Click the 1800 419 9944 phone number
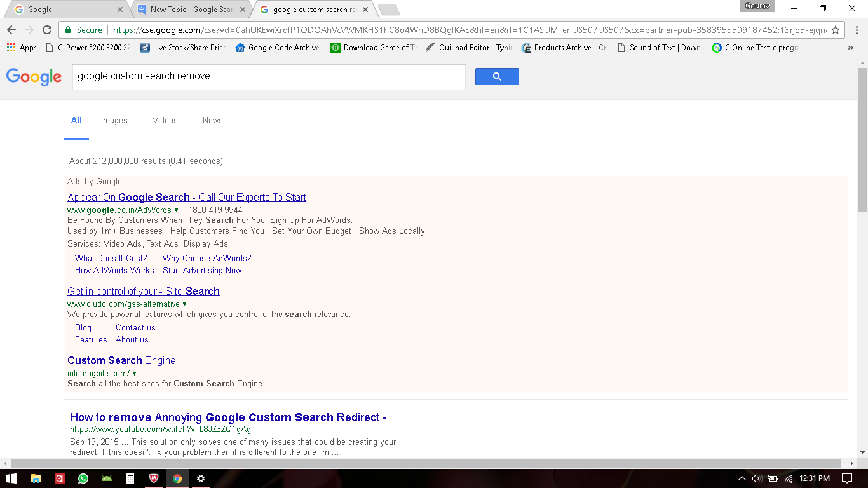868x488 pixels. 215,210
